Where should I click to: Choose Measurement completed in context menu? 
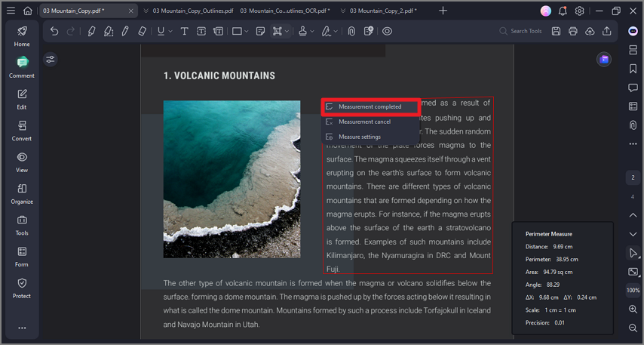point(370,107)
